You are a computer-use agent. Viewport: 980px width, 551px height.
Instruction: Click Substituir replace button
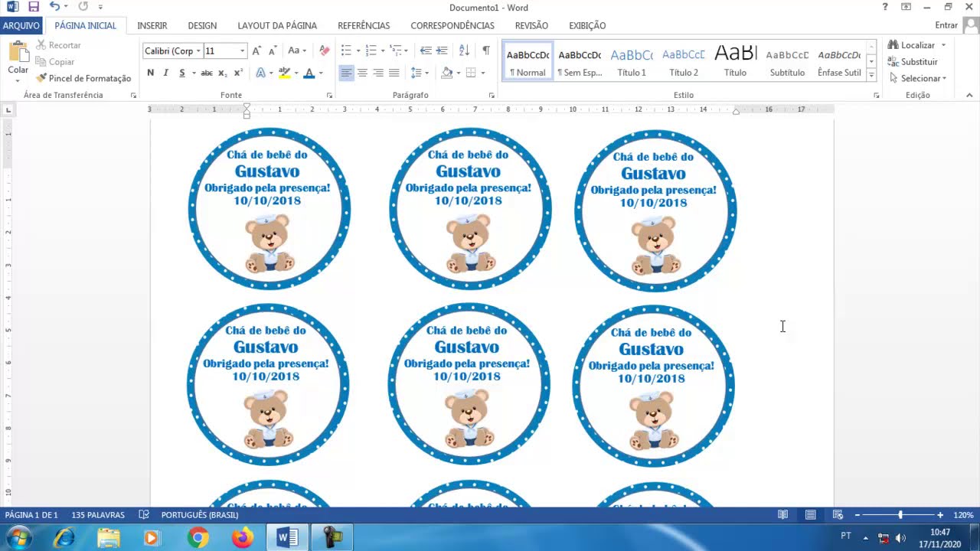point(913,62)
